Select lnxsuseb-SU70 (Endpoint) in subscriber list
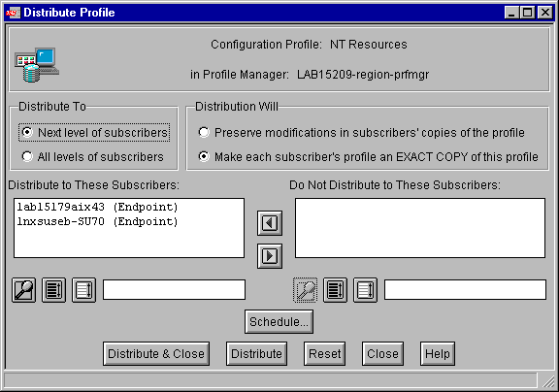Image resolution: width=559 pixels, height=392 pixels. pyautogui.click(x=97, y=221)
